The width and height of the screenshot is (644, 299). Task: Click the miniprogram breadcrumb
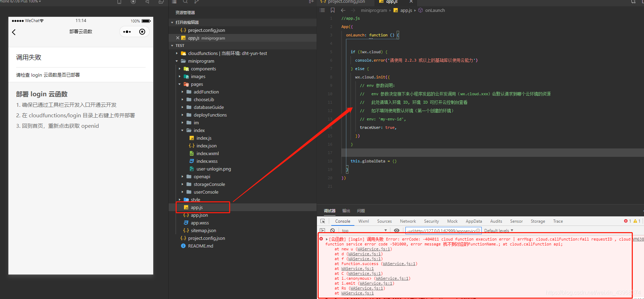click(374, 10)
